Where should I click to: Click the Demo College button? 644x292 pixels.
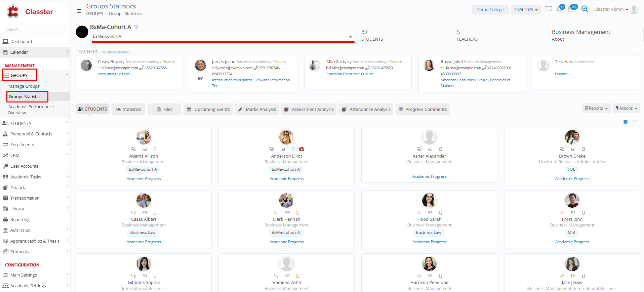(x=490, y=10)
